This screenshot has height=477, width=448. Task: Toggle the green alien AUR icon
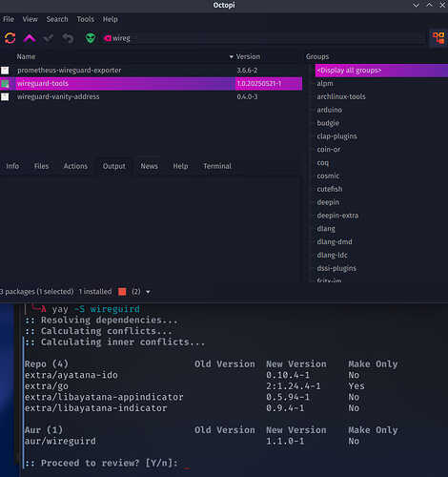coord(91,38)
